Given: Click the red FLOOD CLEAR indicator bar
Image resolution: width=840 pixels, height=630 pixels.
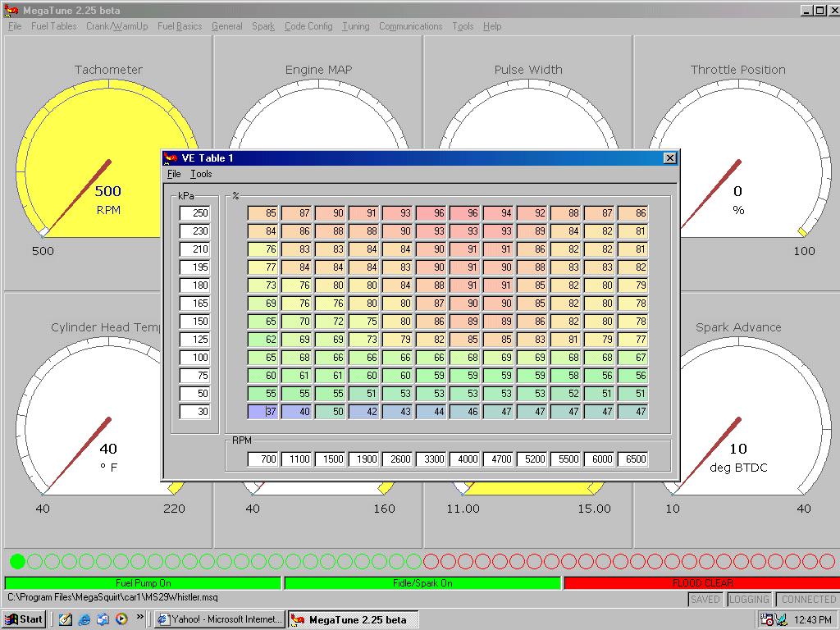Looking at the screenshot, I should [x=701, y=583].
